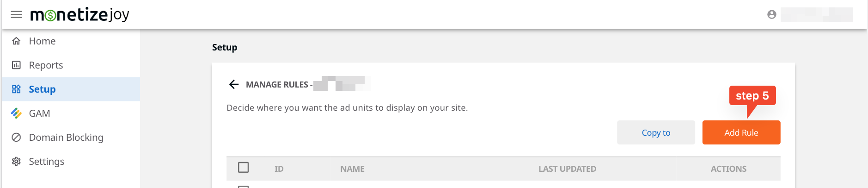
Task: Click the Copy to button
Action: coord(655,133)
